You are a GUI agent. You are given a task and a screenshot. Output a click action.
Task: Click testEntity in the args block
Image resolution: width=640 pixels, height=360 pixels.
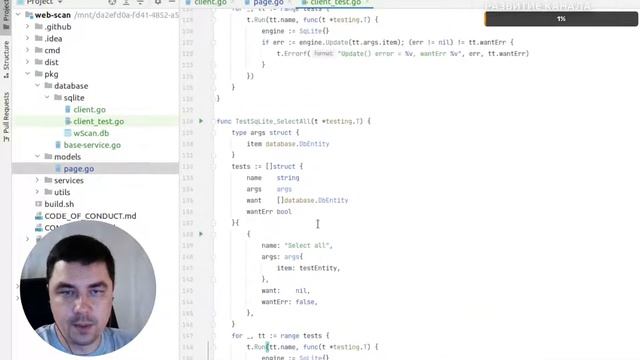point(318,268)
